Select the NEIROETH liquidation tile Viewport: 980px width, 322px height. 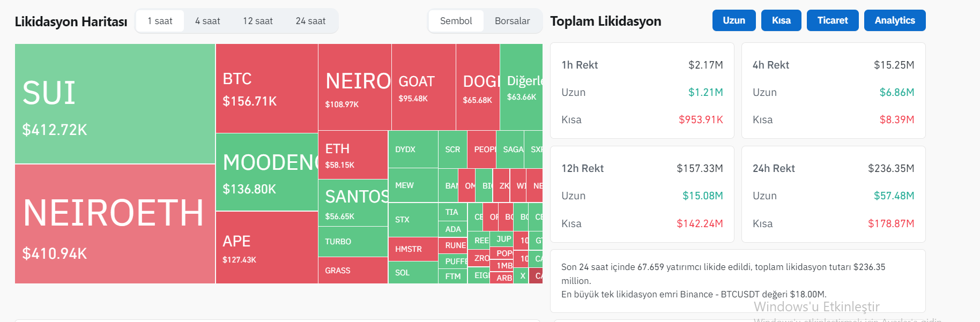point(115,224)
